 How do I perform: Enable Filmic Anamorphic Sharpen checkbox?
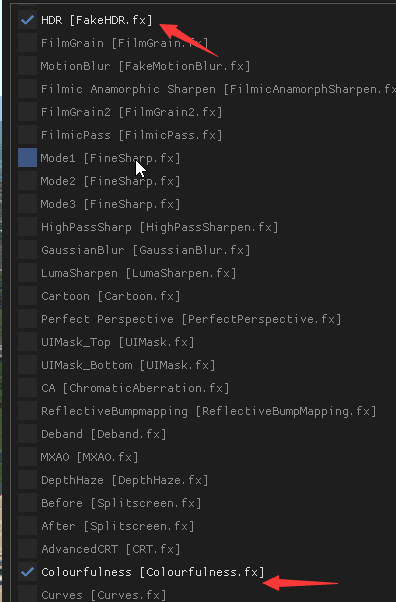point(27,89)
